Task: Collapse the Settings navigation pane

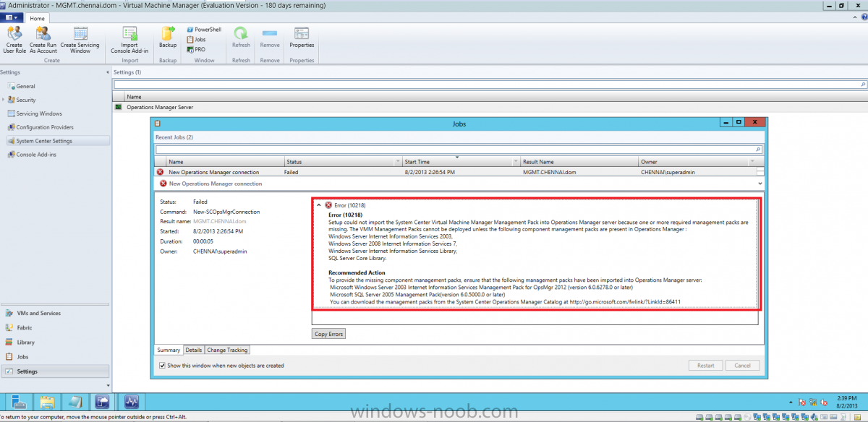Action: click(x=106, y=72)
